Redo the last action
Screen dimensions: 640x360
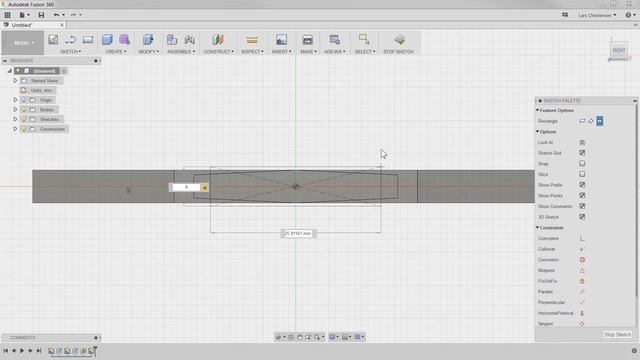pos(73,15)
